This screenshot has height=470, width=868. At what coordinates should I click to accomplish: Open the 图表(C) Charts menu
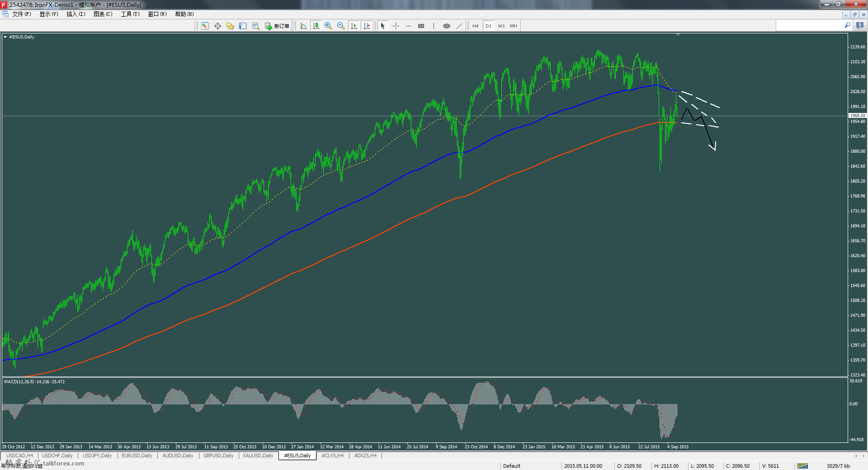click(x=103, y=14)
